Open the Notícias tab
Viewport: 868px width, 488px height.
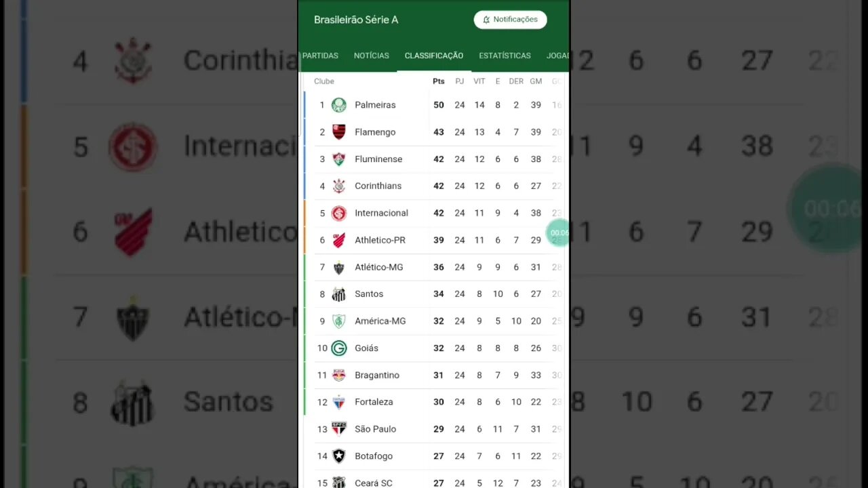point(372,56)
